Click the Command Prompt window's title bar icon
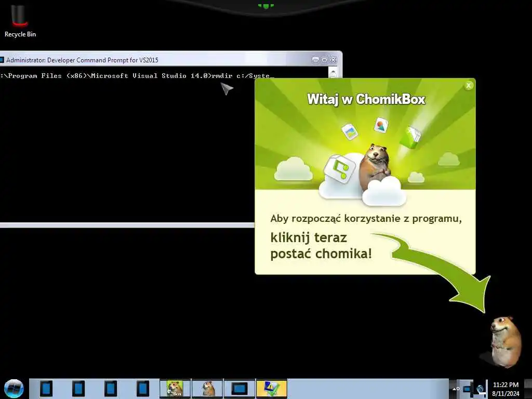This screenshot has width=532, height=399. coord(2,60)
